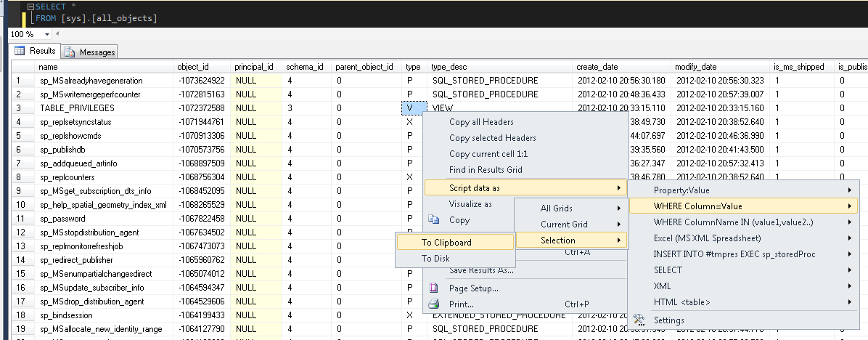Click the name column header
This screenshot has height=340, width=868.
tap(105, 67)
